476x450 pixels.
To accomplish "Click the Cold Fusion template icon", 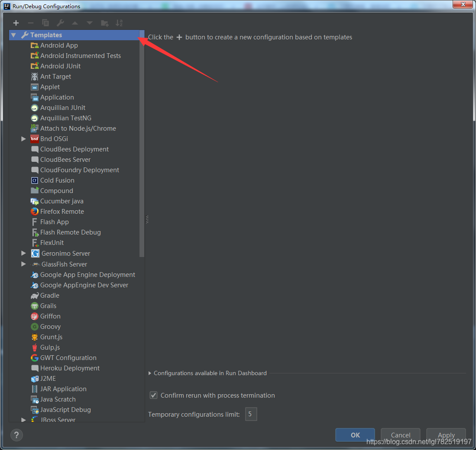I will pyautogui.click(x=35, y=180).
